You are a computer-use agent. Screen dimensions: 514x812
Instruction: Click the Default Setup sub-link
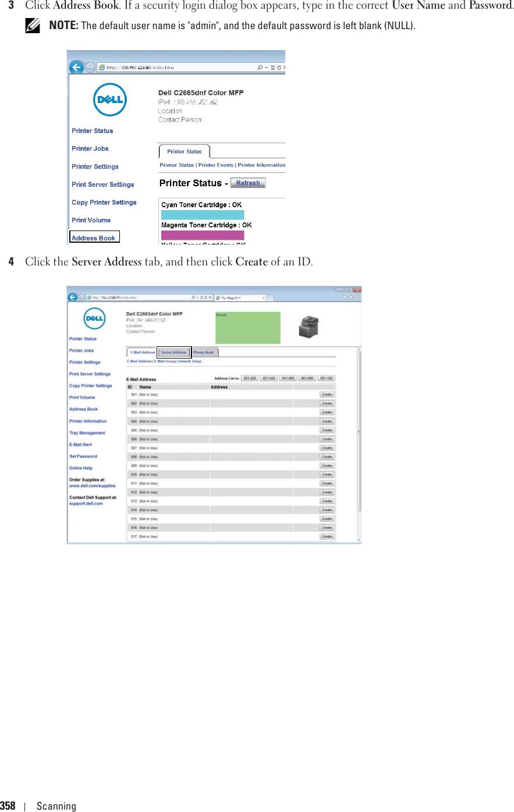tap(190, 361)
